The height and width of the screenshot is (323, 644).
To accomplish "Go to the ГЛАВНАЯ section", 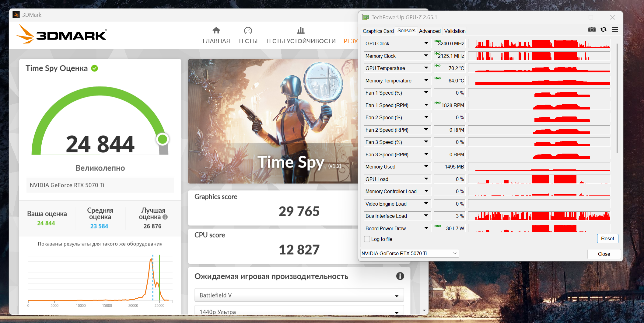I will (216, 41).
